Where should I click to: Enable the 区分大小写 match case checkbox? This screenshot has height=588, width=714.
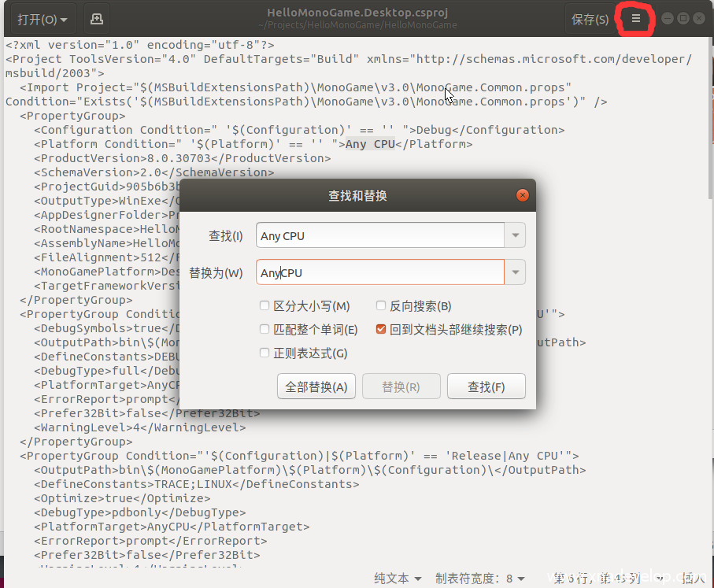pos(265,306)
